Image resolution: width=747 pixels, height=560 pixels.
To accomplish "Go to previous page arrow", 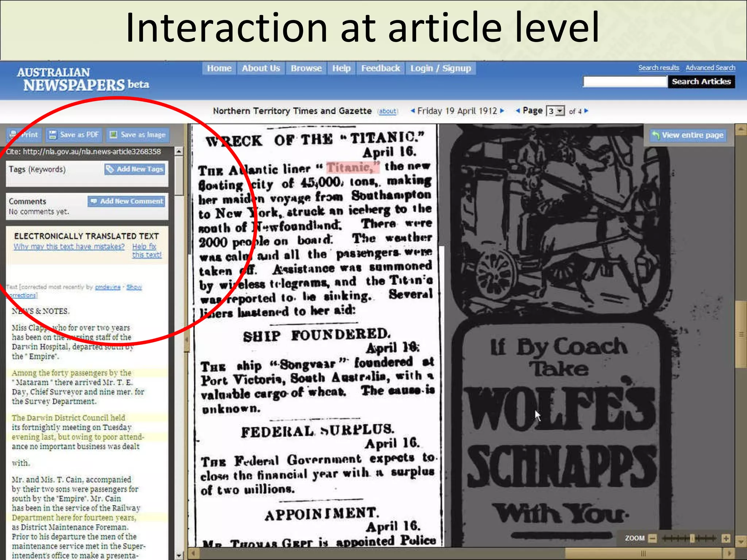I will coord(518,111).
